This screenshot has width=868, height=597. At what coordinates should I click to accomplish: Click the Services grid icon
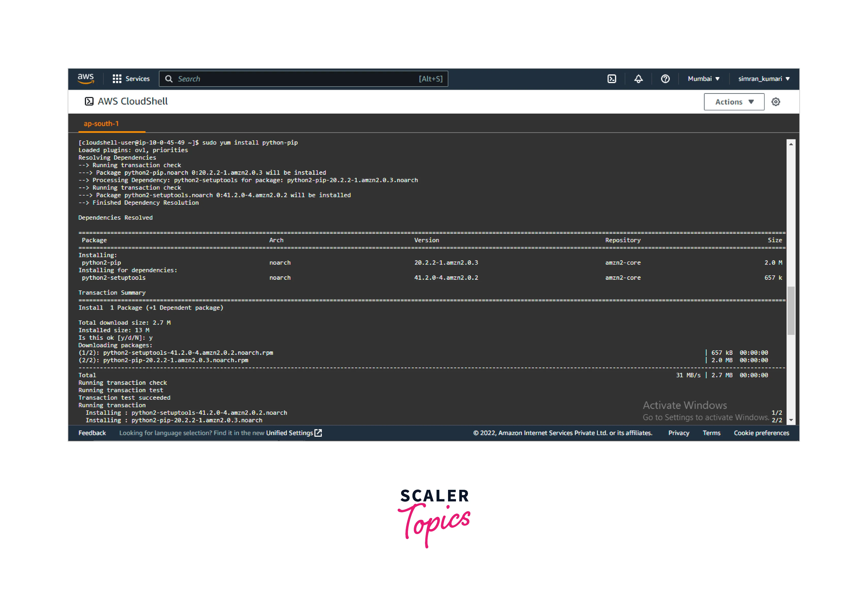(117, 79)
